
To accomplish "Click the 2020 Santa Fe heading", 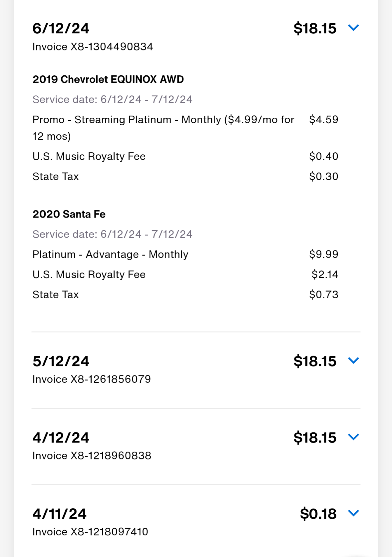I will tap(69, 214).
